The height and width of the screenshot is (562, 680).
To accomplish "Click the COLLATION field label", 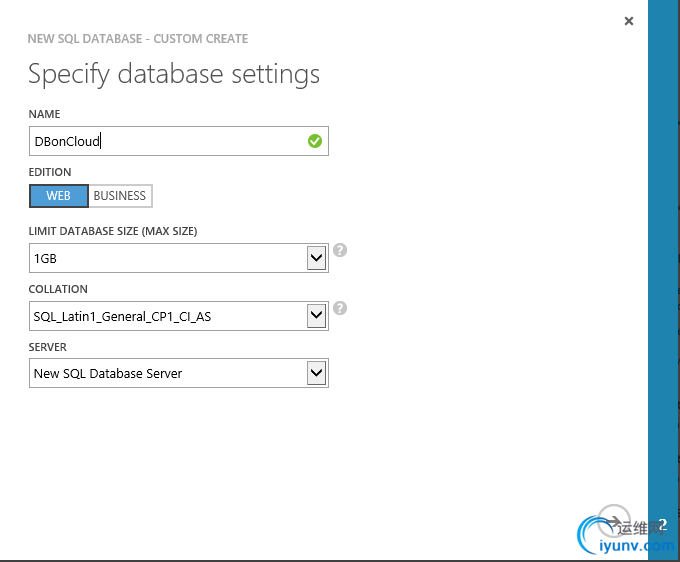I will click(x=58, y=289).
